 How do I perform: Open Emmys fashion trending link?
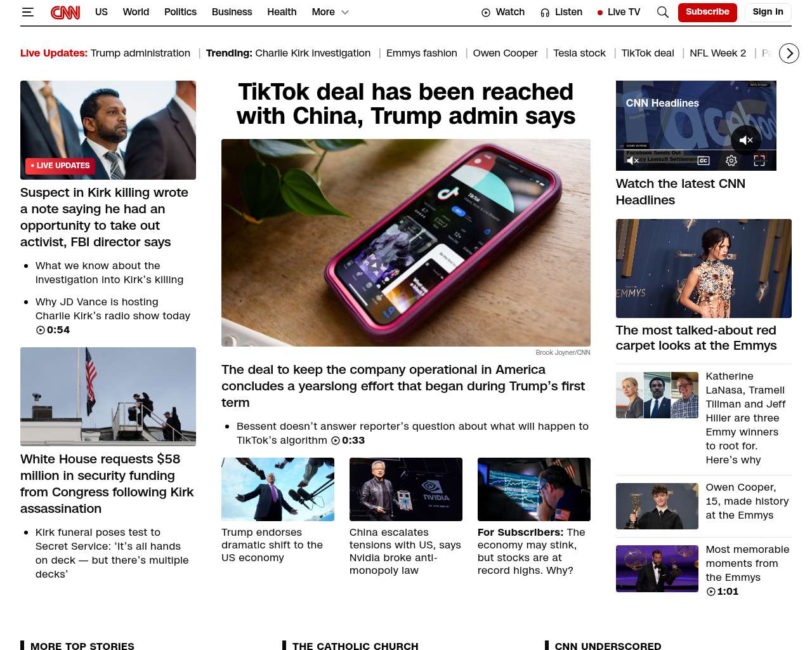(x=421, y=53)
